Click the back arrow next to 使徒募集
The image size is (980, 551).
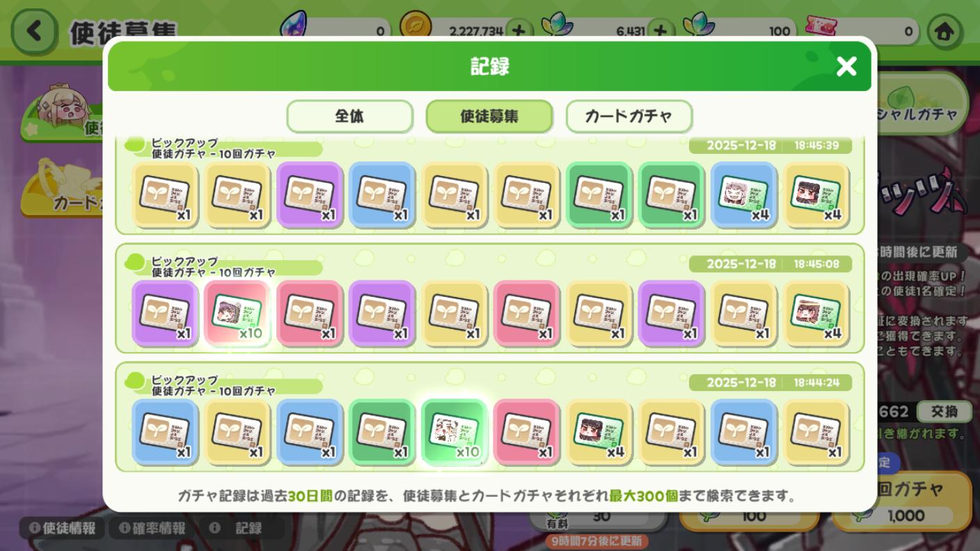33,31
